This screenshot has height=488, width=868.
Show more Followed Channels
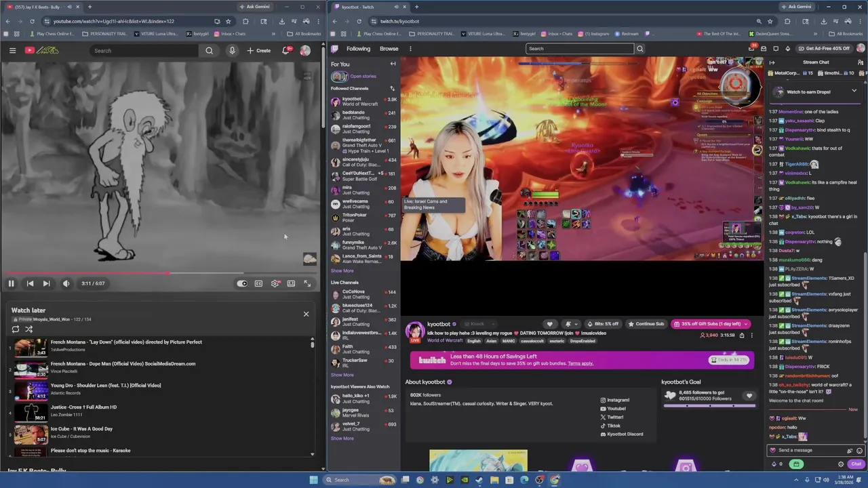click(342, 270)
